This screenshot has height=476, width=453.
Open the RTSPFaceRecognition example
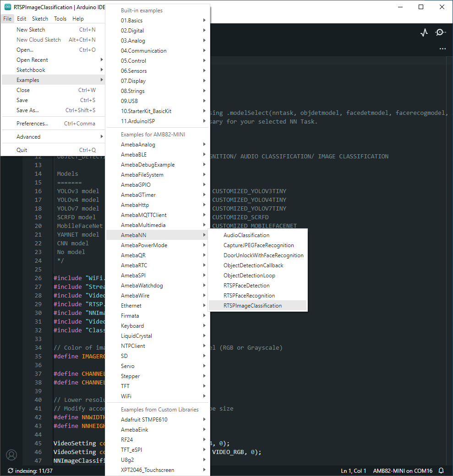[x=258, y=295]
